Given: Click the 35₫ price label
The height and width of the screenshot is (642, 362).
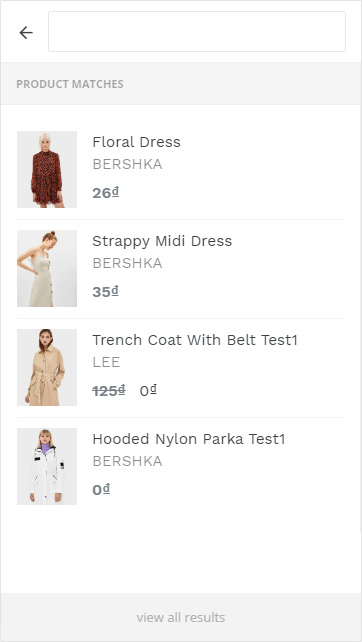Looking at the screenshot, I should [106, 292].
